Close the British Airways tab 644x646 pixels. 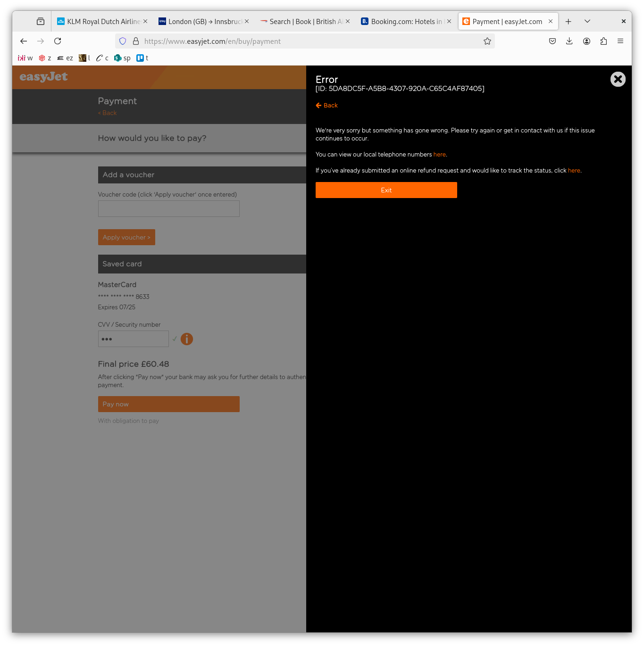point(348,21)
